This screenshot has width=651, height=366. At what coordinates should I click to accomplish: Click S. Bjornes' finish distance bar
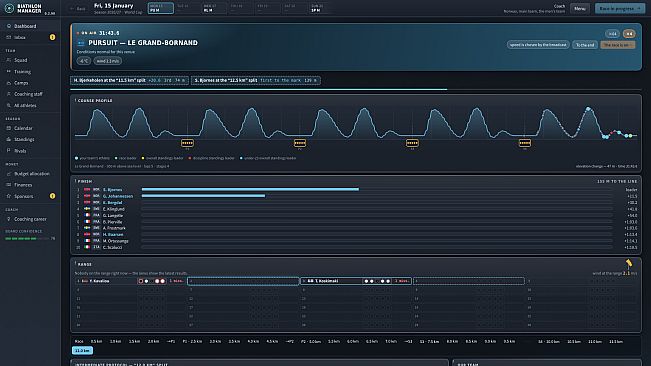tap(250, 189)
